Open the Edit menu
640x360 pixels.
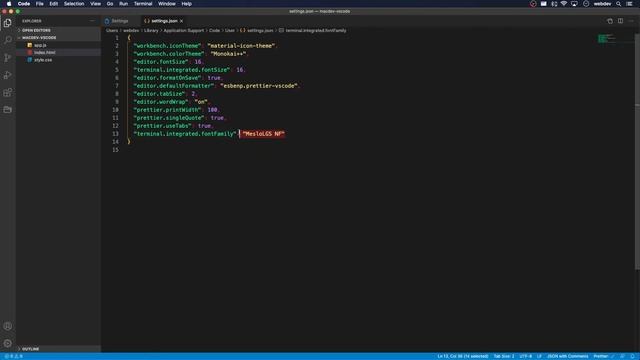pyautogui.click(x=53, y=4)
